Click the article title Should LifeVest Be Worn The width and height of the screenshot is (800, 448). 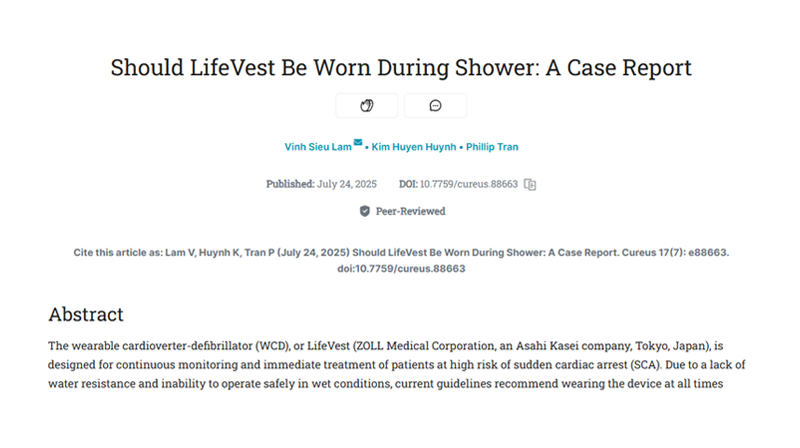401,67
